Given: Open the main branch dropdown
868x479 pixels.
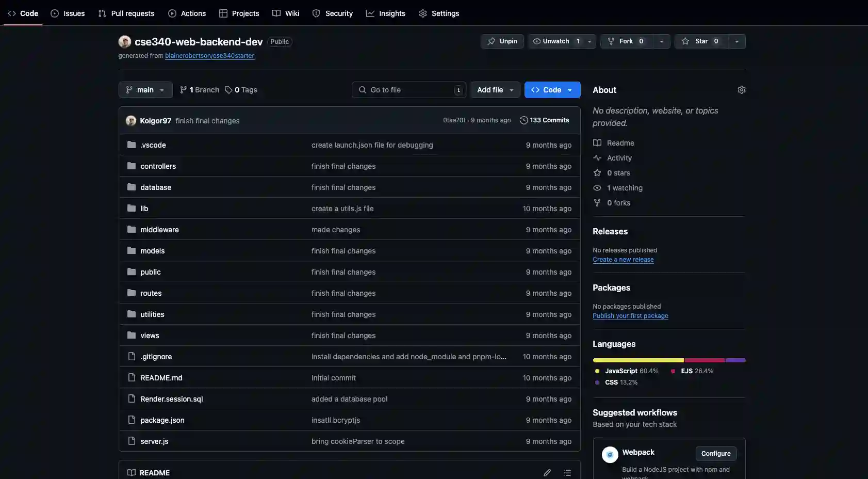Looking at the screenshot, I should [x=145, y=90].
